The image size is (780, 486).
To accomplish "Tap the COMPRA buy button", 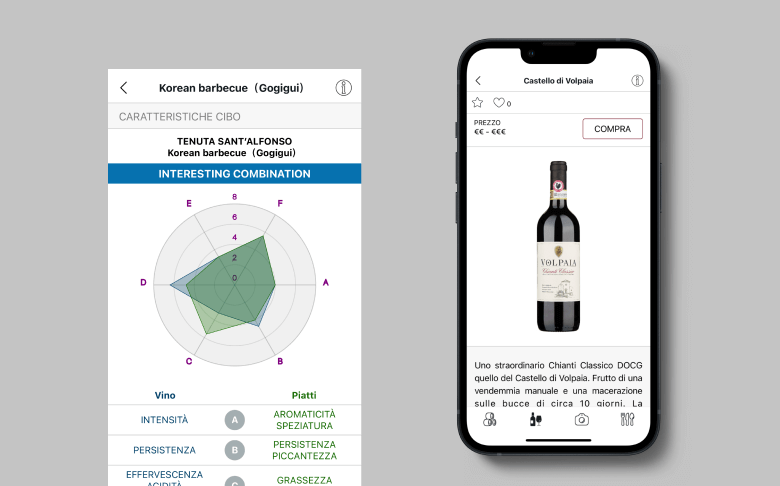I will tap(612, 129).
